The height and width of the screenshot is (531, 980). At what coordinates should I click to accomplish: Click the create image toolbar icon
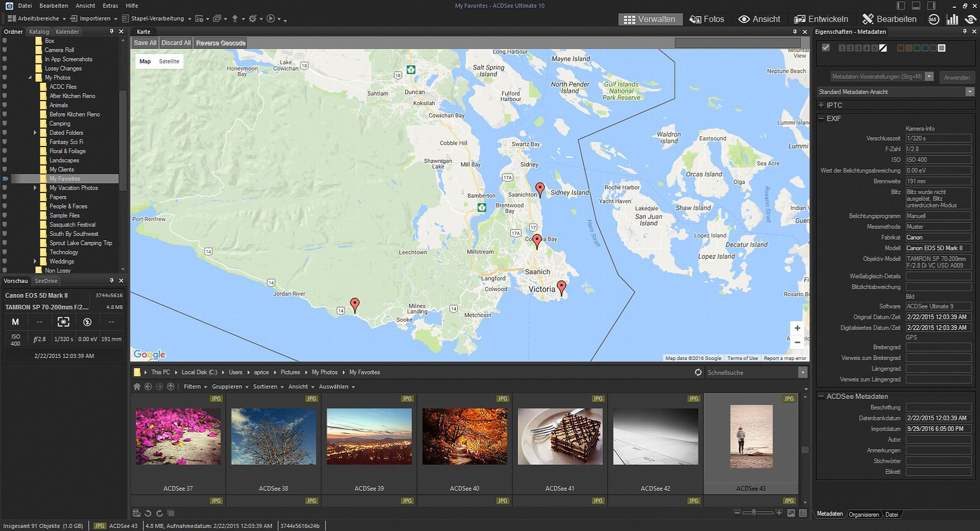(x=199, y=19)
